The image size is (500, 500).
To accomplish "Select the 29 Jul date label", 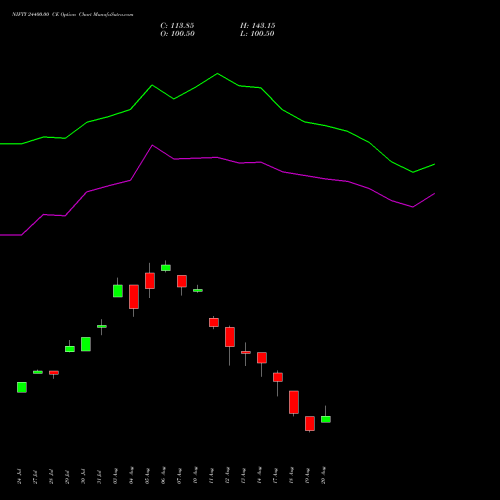I will (x=67, y=476).
